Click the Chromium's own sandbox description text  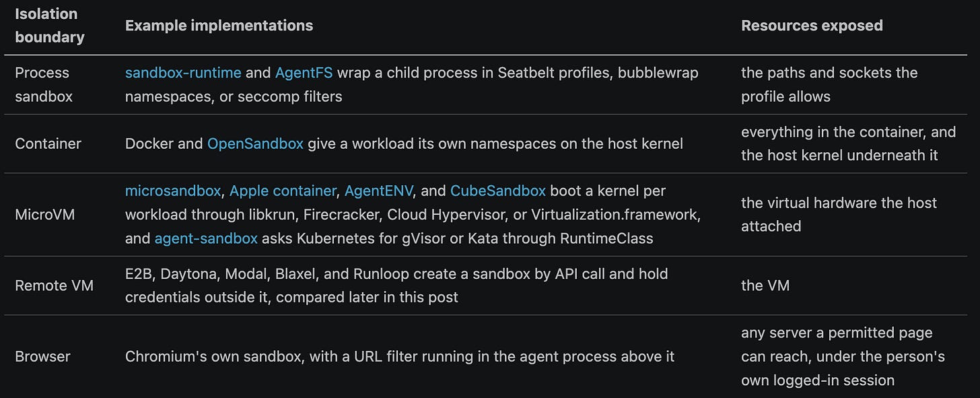coord(400,356)
